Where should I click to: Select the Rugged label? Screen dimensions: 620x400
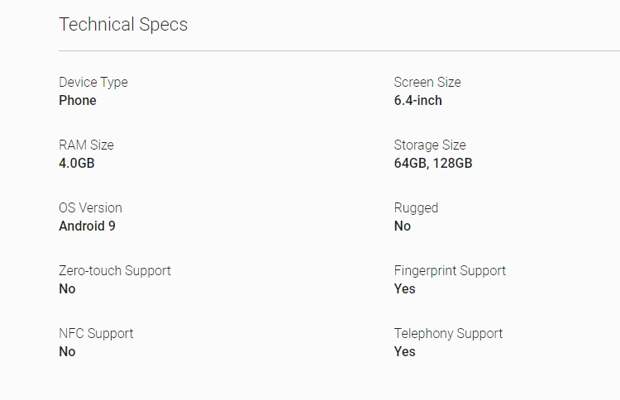tap(416, 208)
